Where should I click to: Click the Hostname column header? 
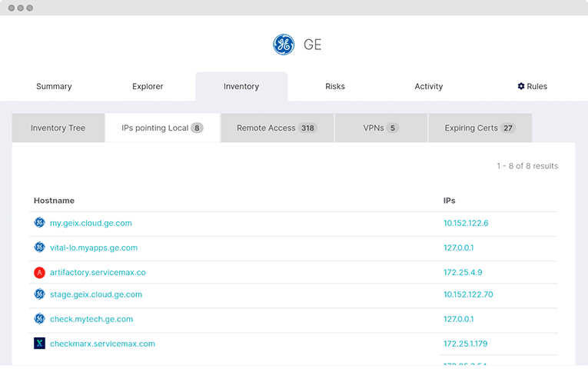(x=54, y=201)
